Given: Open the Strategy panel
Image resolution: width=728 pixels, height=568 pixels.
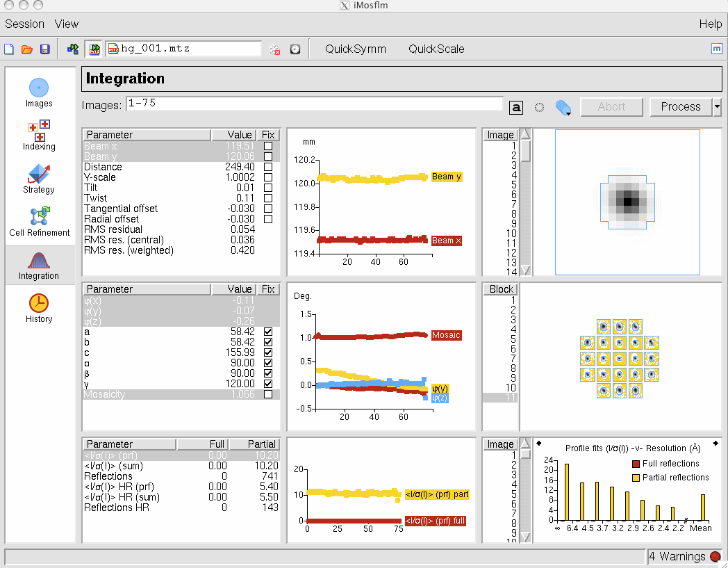Looking at the screenshot, I should coord(39,179).
